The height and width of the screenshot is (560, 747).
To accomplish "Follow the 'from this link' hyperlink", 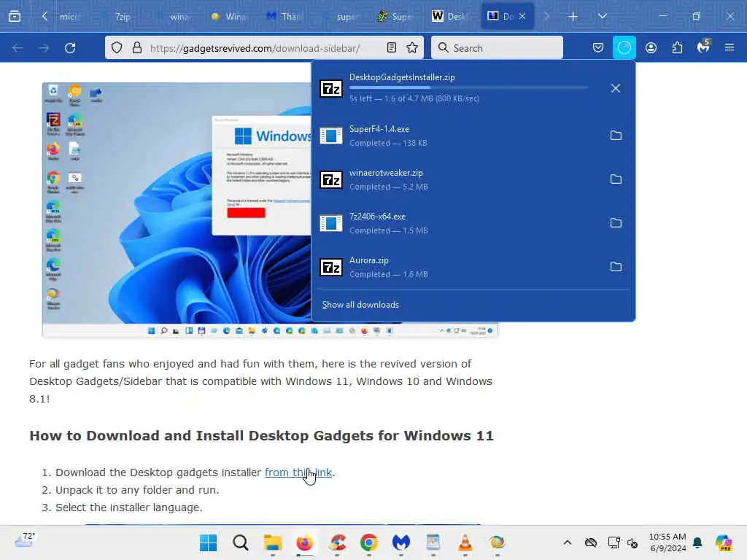I will pos(298,472).
